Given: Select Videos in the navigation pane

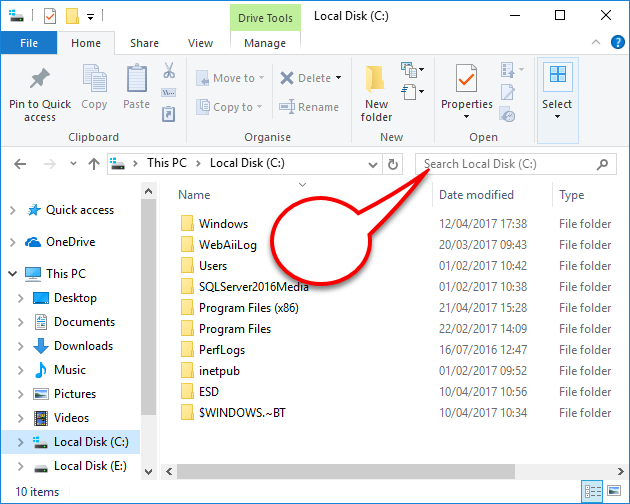Looking at the screenshot, I should (61, 418).
